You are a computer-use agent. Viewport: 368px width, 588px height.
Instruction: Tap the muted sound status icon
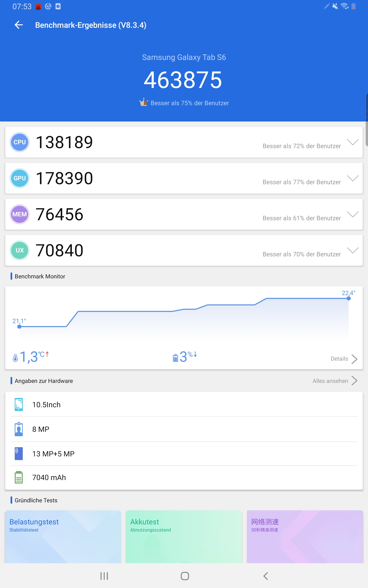point(335,6)
